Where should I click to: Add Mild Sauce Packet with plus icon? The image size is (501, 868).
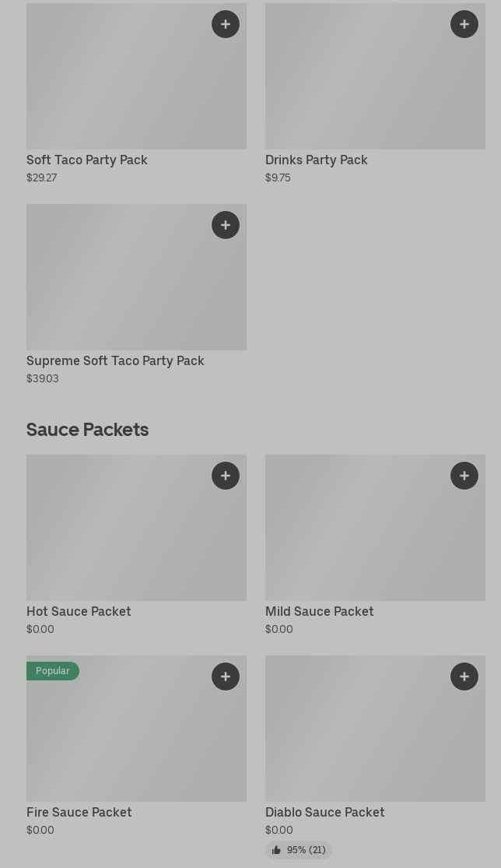click(464, 476)
